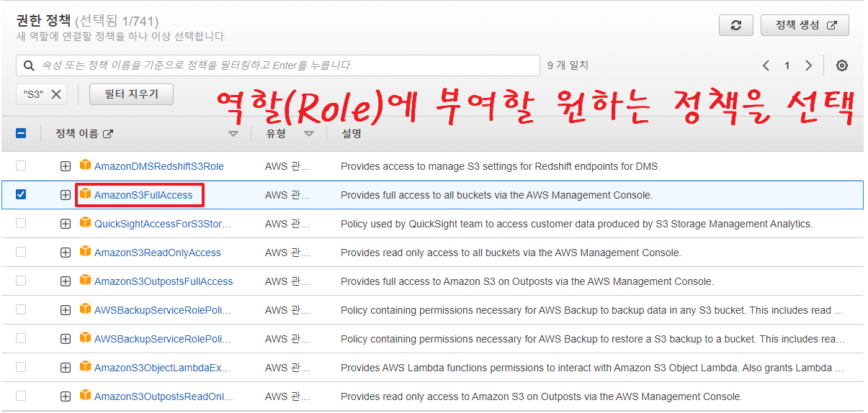868x413 pixels.
Task: Click the AmazonS3ObjectLambdaEx policy cube icon
Action: [x=86, y=366]
